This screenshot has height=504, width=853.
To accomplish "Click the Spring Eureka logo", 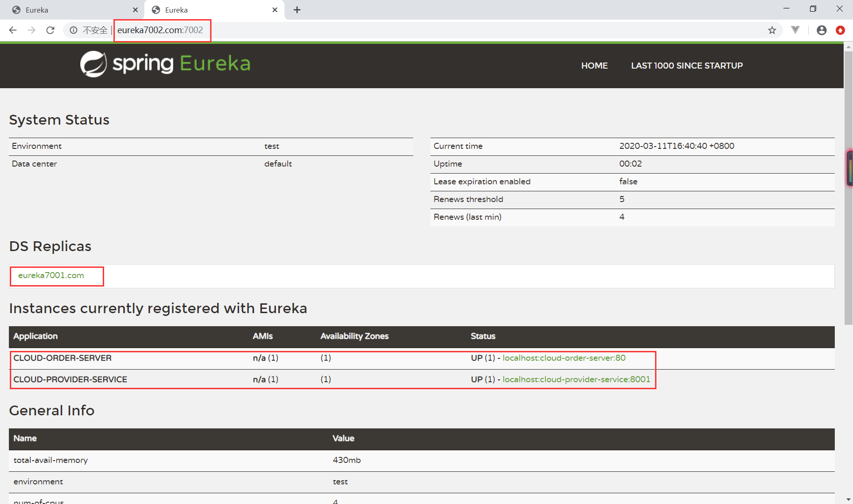I will pos(165,64).
